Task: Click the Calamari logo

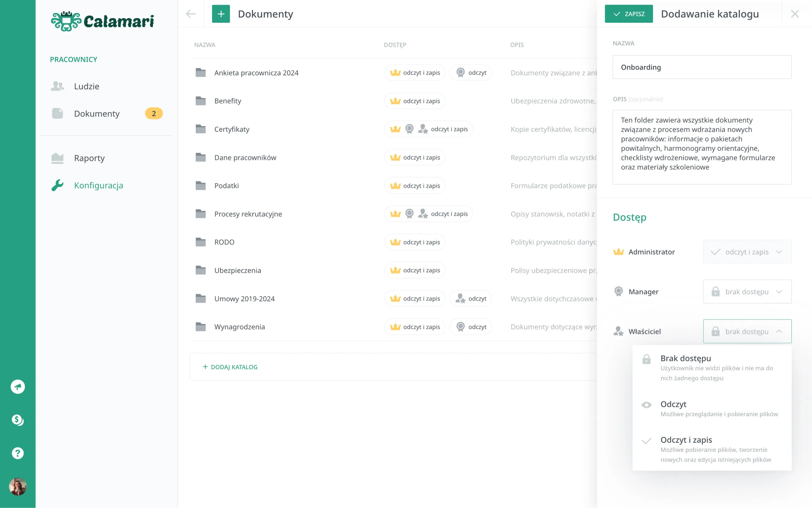Action: [103, 21]
